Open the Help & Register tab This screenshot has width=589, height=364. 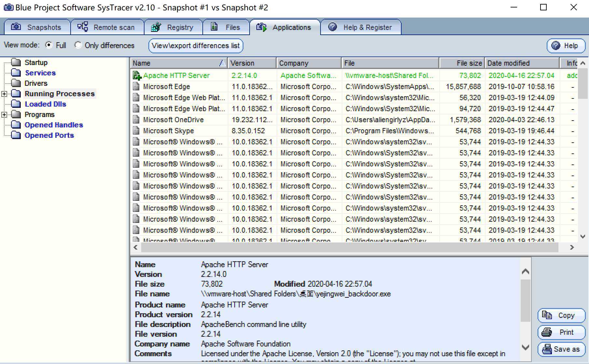pyautogui.click(x=361, y=27)
